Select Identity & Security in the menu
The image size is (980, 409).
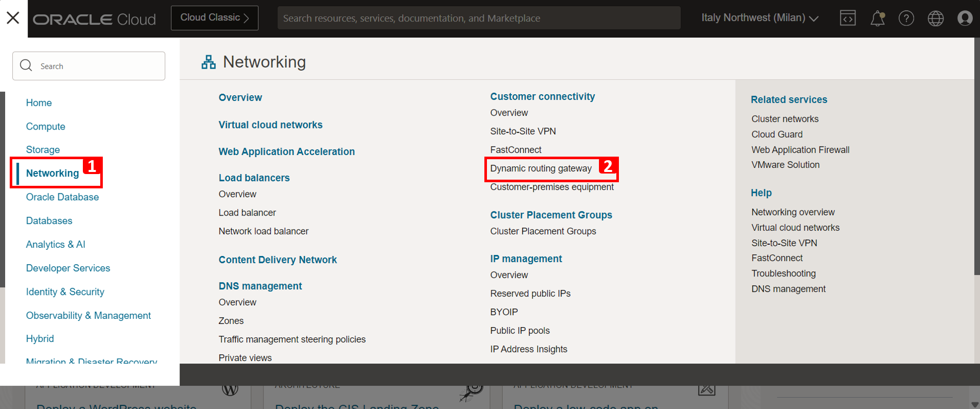(x=65, y=291)
